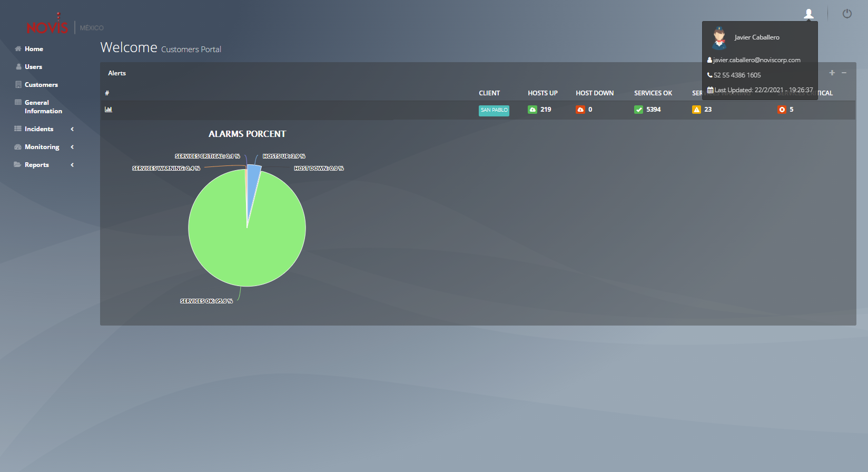
Task: Open the Home menu item
Action: (x=34, y=49)
